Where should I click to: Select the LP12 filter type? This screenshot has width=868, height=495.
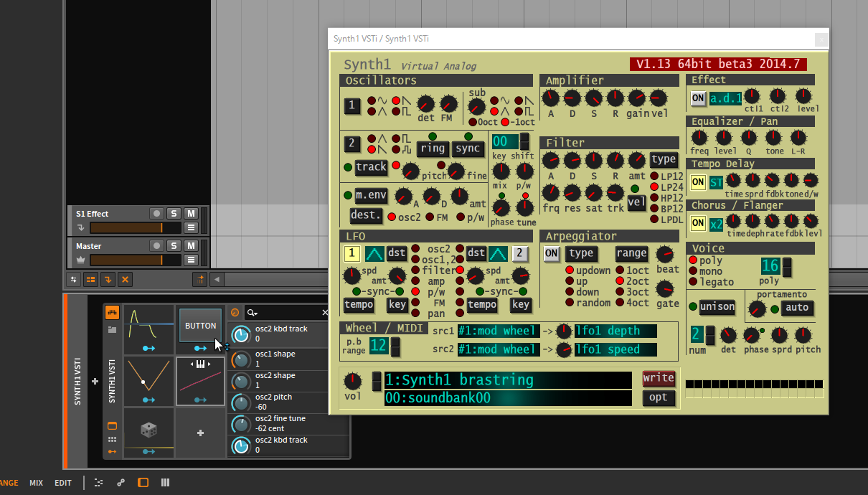[x=654, y=176]
